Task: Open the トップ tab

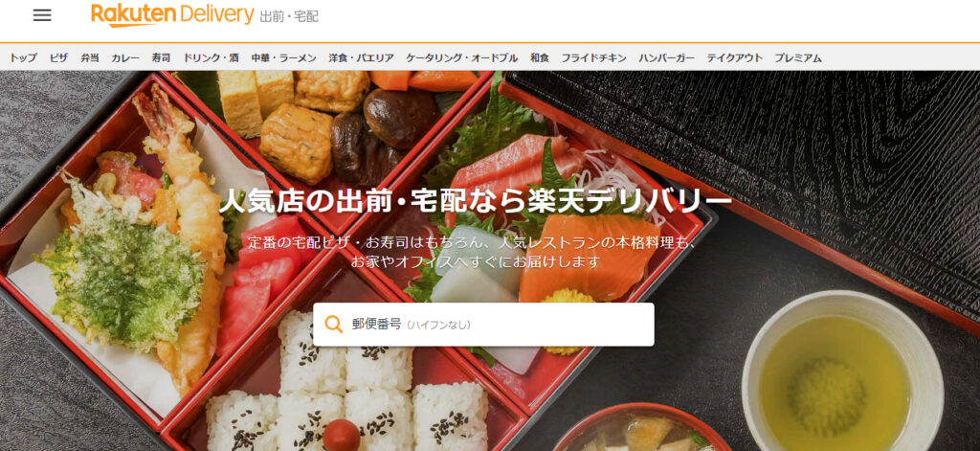Action: tap(23, 58)
